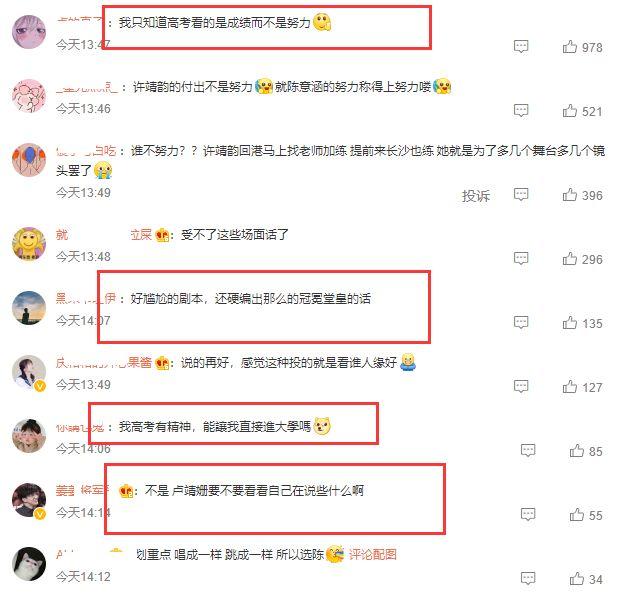Open replies for the 396-like comment
The width and height of the screenshot is (629, 593).
(521, 195)
